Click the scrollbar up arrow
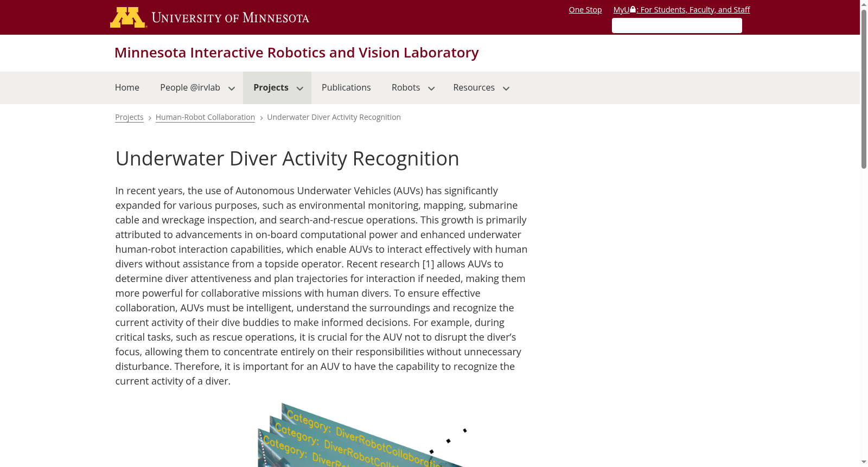 [x=864, y=4]
